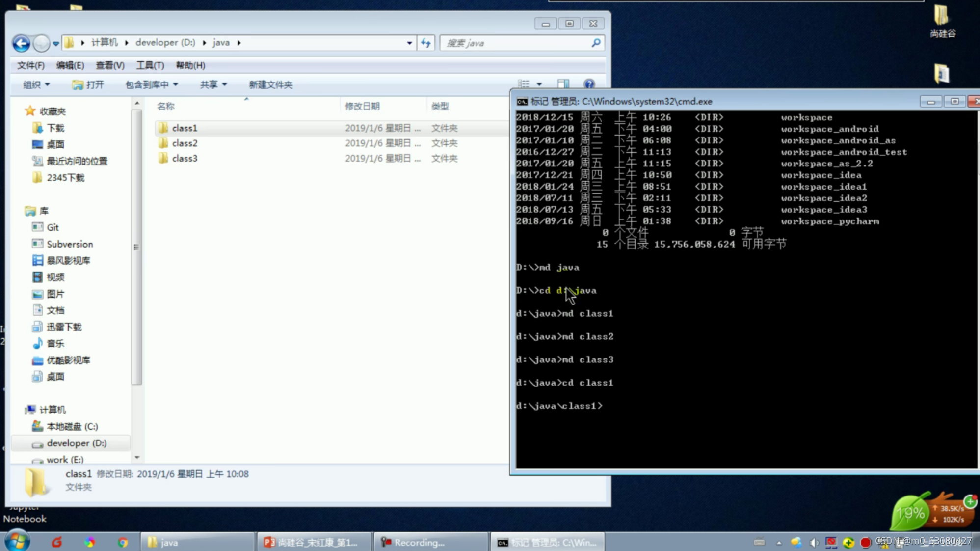Expand the address bar history dropdown
The height and width of the screenshot is (551, 980).
pos(409,43)
